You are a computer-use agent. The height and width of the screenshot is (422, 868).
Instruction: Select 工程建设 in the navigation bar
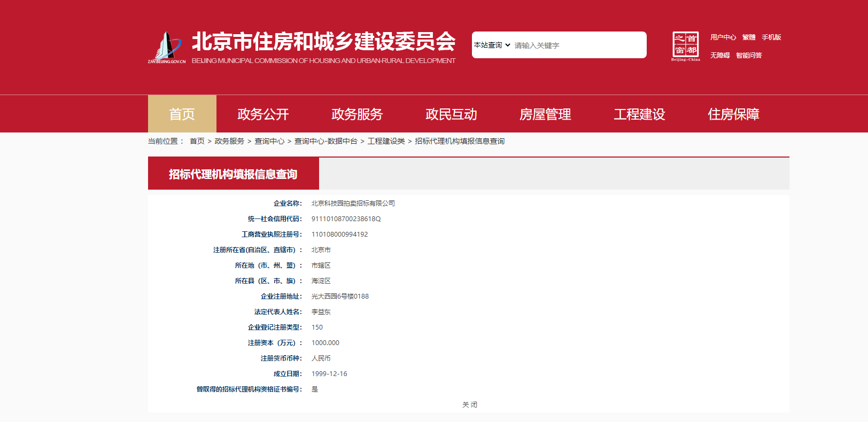(639, 114)
